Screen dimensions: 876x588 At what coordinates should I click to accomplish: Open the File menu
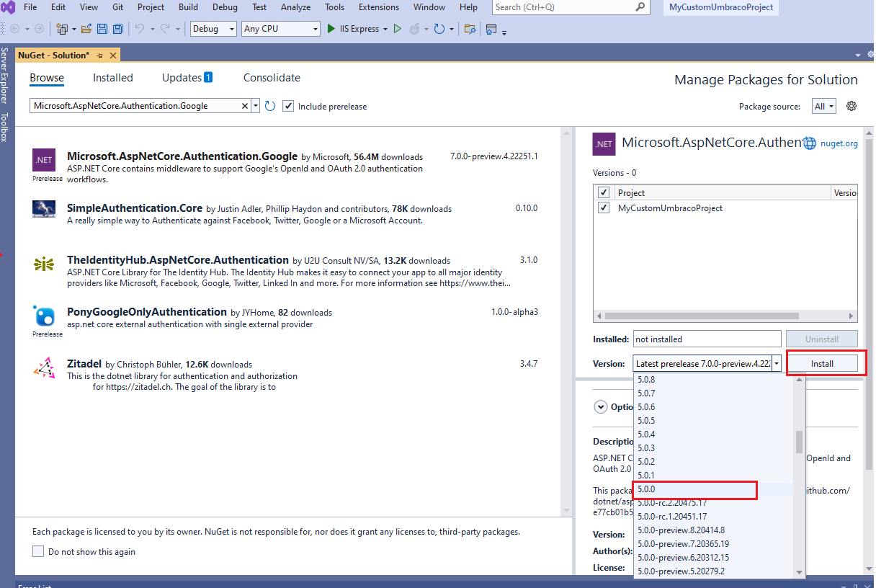(x=31, y=7)
